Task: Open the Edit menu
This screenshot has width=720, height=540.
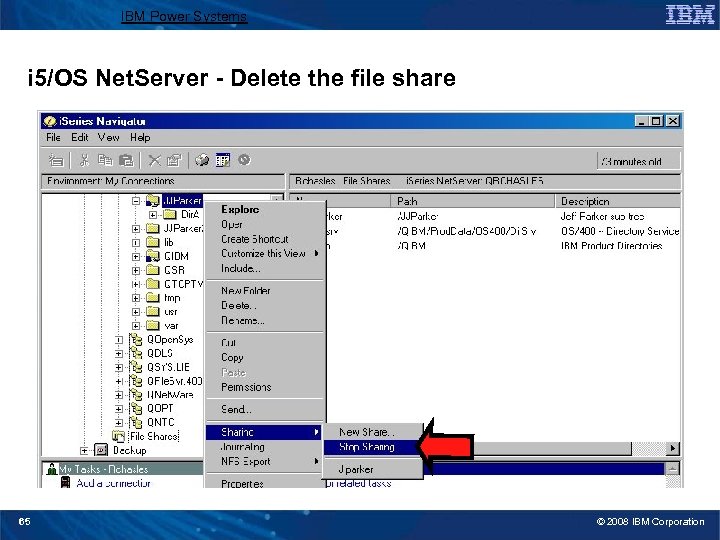Action: [x=79, y=137]
